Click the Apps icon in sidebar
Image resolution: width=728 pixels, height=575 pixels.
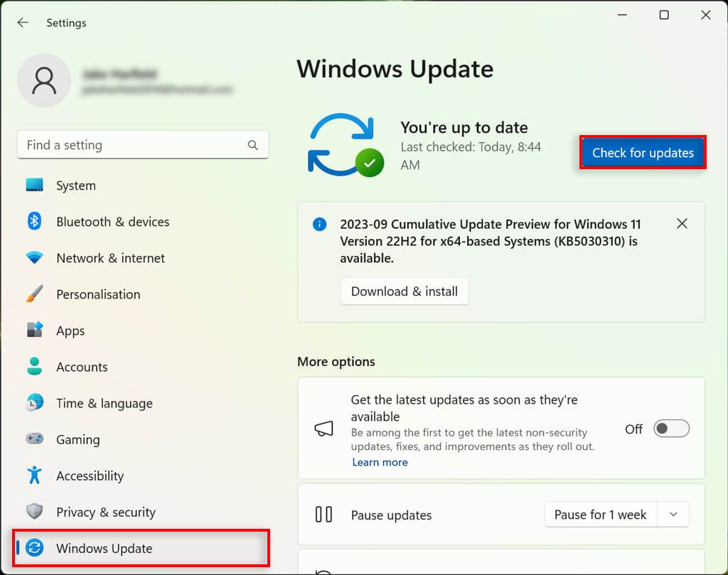coord(34,330)
